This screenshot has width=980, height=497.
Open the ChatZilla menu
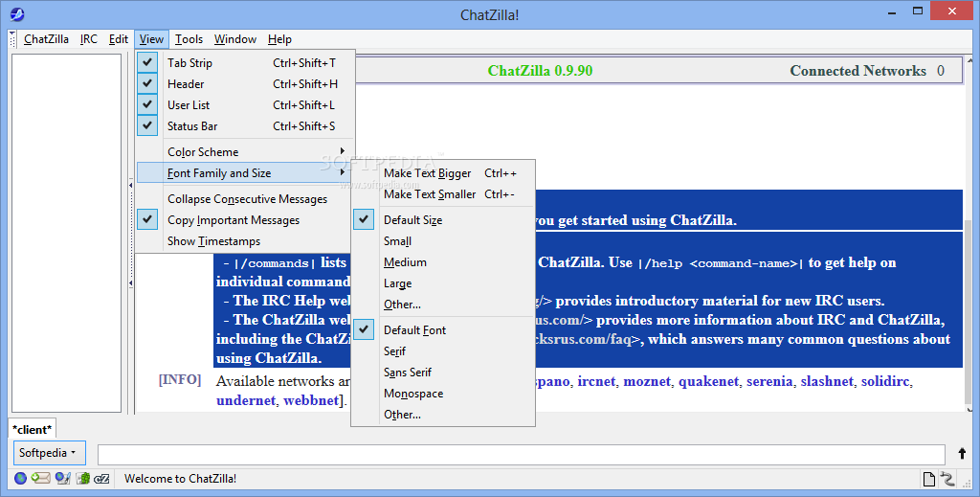46,39
